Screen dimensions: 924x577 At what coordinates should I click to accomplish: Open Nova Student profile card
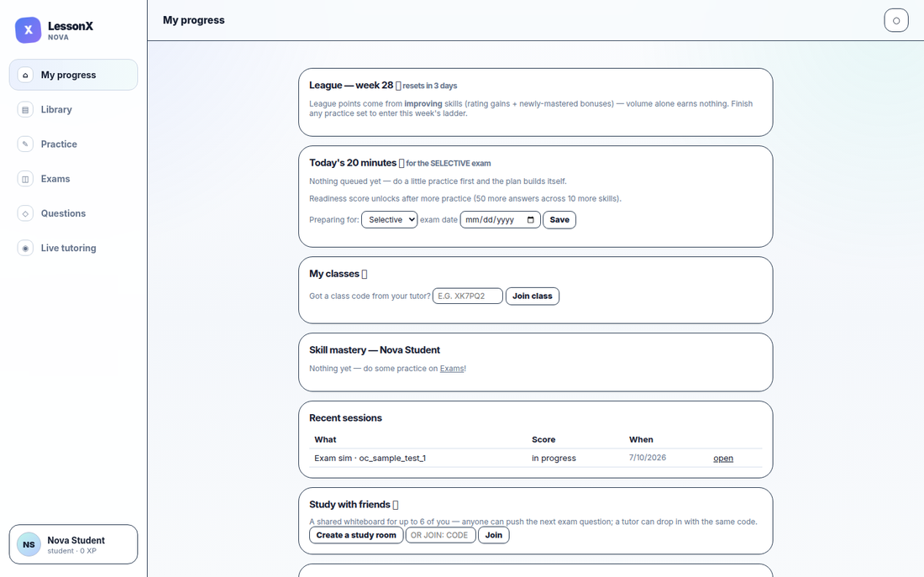[x=73, y=544]
